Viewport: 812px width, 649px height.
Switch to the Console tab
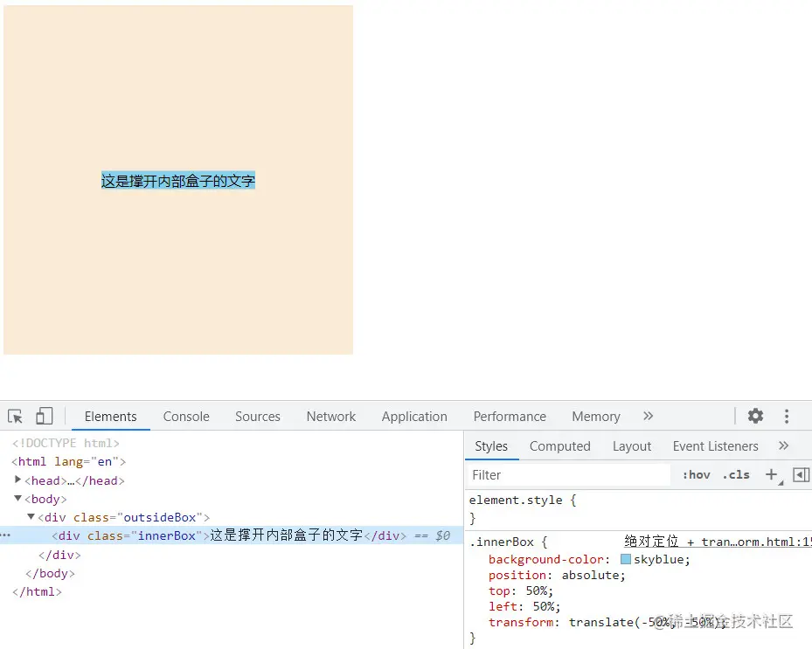coord(186,417)
